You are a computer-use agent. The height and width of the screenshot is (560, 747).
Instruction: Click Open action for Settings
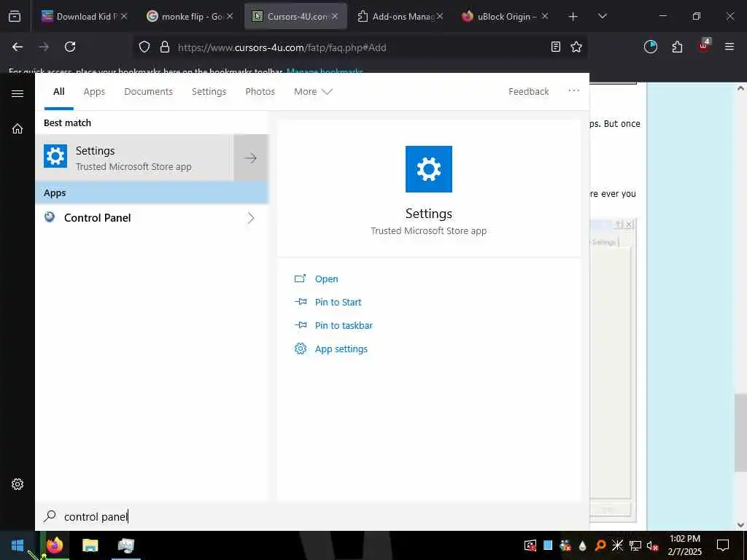tap(326, 279)
